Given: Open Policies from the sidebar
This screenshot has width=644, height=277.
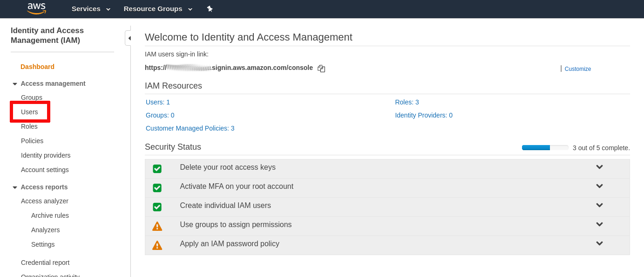Looking at the screenshot, I should [x=32, y=141].
